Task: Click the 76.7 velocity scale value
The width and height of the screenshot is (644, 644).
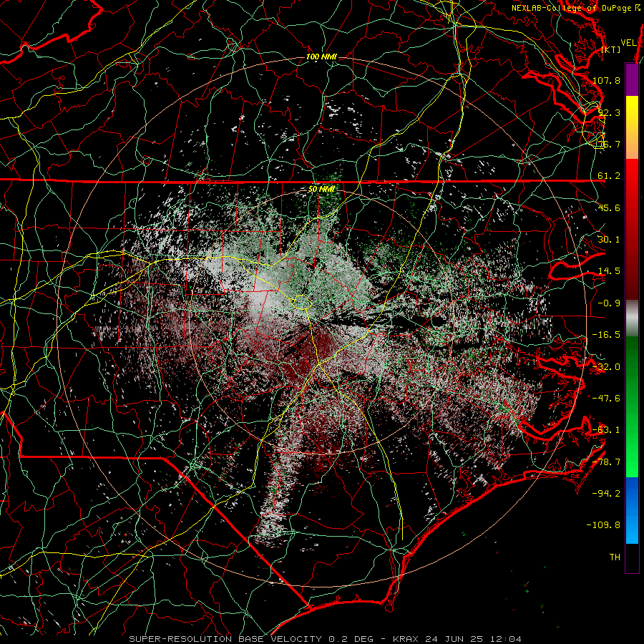Action: [609, 144]
